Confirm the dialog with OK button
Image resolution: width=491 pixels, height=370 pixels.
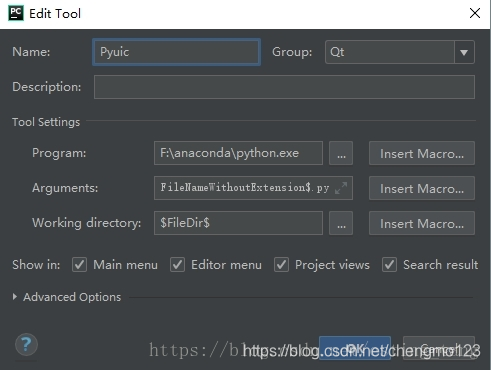coord(355,348)
